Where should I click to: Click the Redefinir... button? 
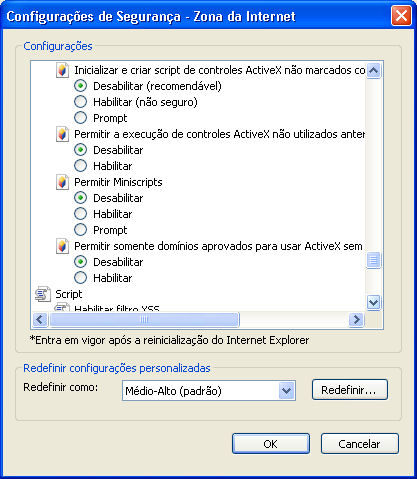click(350, 390)
